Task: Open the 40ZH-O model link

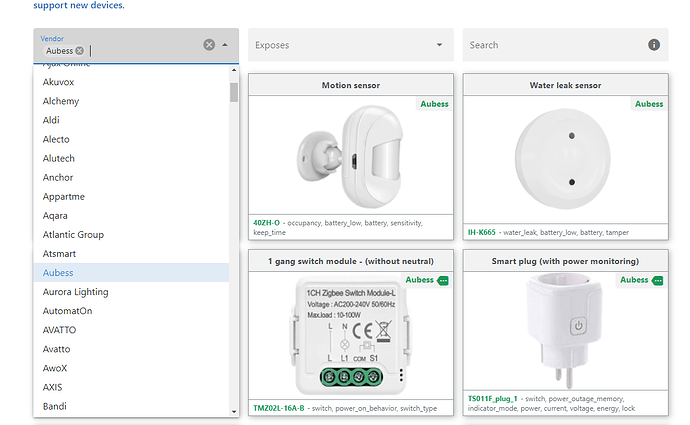Action: (265, 222)
